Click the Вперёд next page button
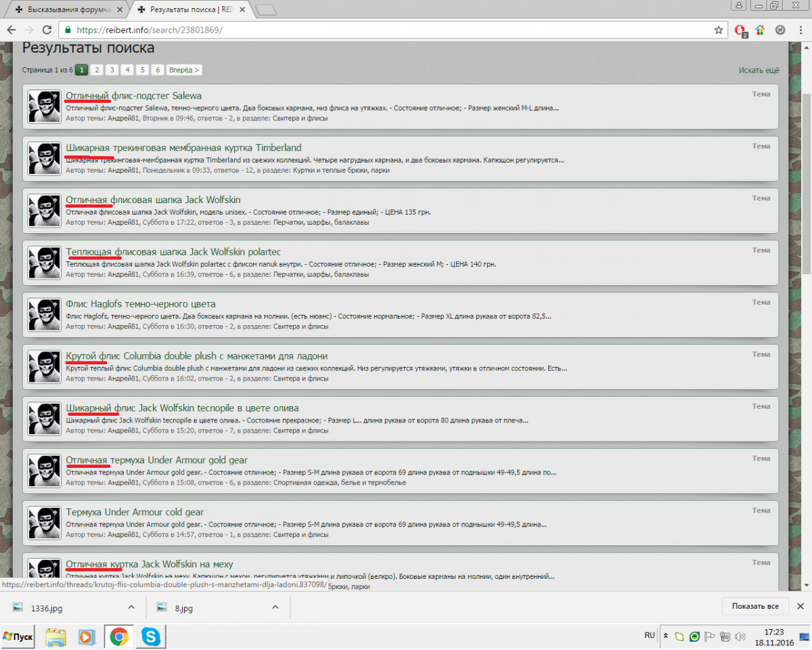This screenshot has height=650, width=812. [x=184, y=70]
